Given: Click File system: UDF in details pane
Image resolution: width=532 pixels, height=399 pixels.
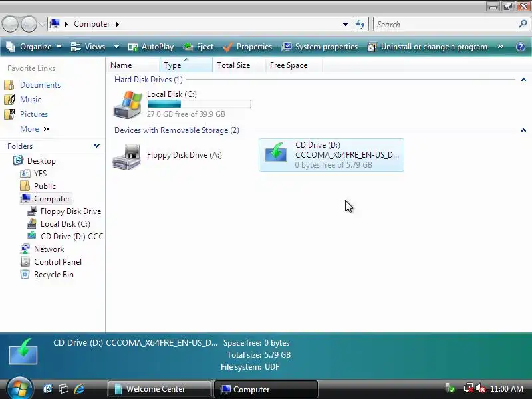Looking at the screenshot, I should point(250,367).
